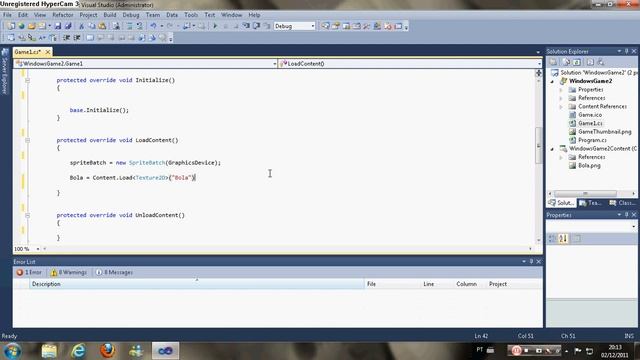Image resolution: width=640 pixels, height=360 pixels.
Task: Toggle auto-hide pin on Properties panel
Action: (627, 215)
